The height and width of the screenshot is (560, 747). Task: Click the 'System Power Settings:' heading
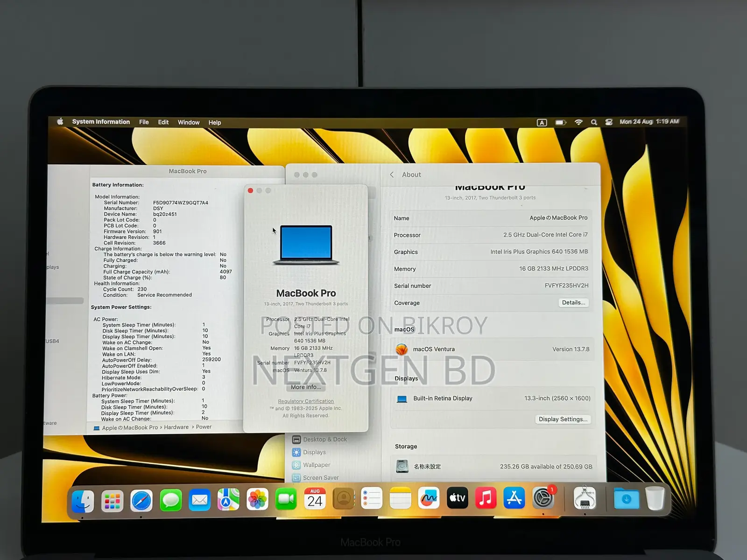pyautogui.click(x=121, y=307)
